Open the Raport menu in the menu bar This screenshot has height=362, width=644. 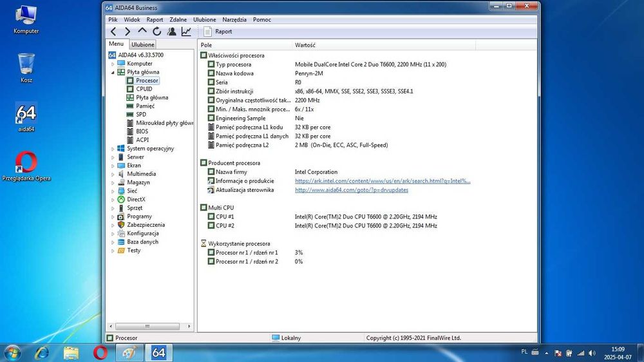[155, 19]
